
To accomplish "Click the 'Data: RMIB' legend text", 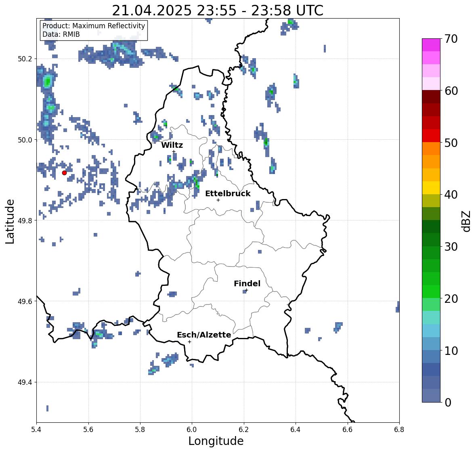I will coord(61,34).
